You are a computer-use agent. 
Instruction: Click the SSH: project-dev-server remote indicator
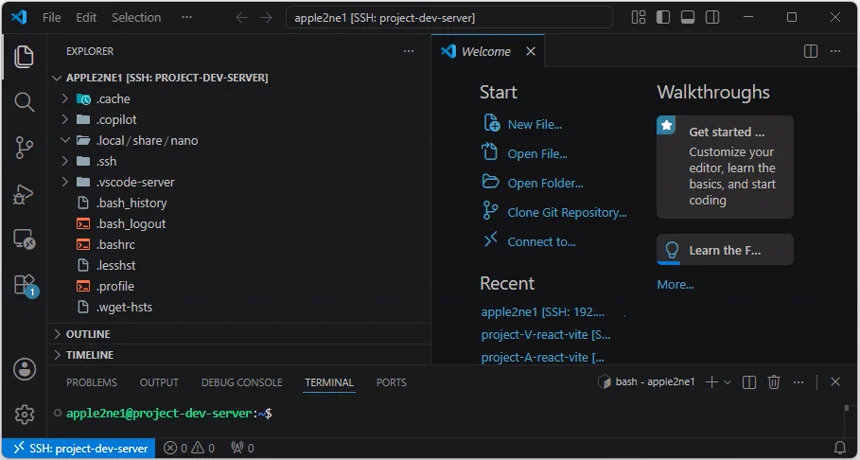click(x=80, y=448)
